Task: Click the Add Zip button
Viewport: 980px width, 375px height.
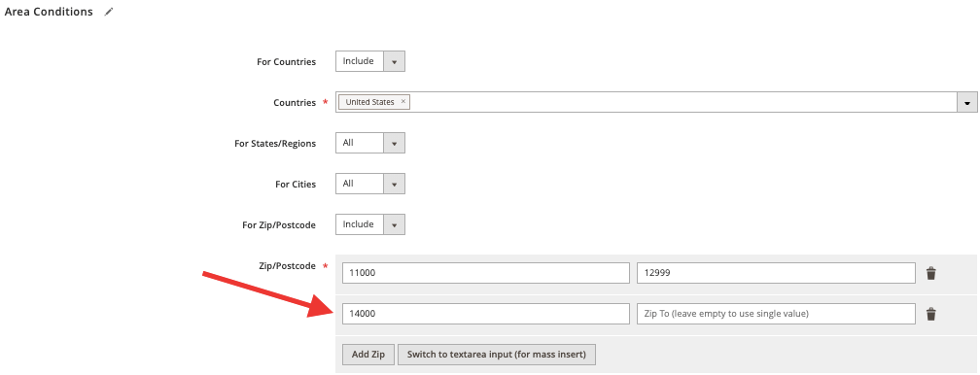Action: (x=368, y=355)
